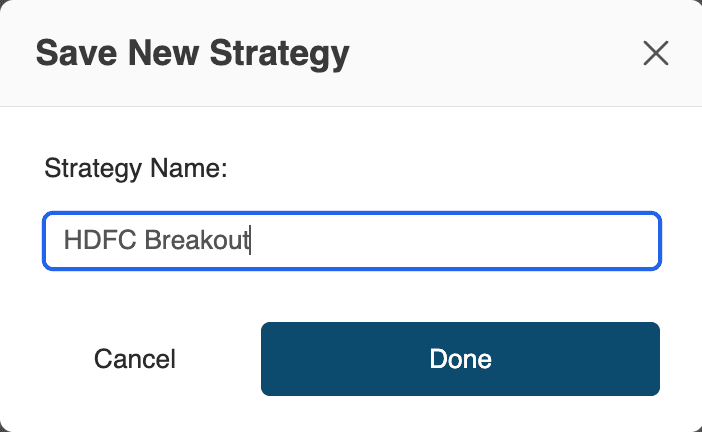The height and width of the screenshot is (432, 702).
Task: Click the Cancel button
Action: (135, 359)
